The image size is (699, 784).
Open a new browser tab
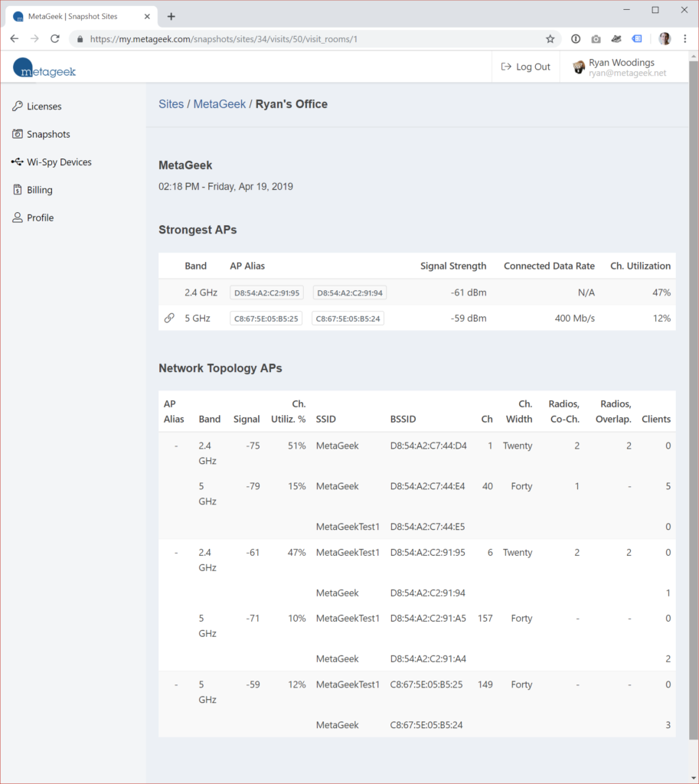click(171, 17)
